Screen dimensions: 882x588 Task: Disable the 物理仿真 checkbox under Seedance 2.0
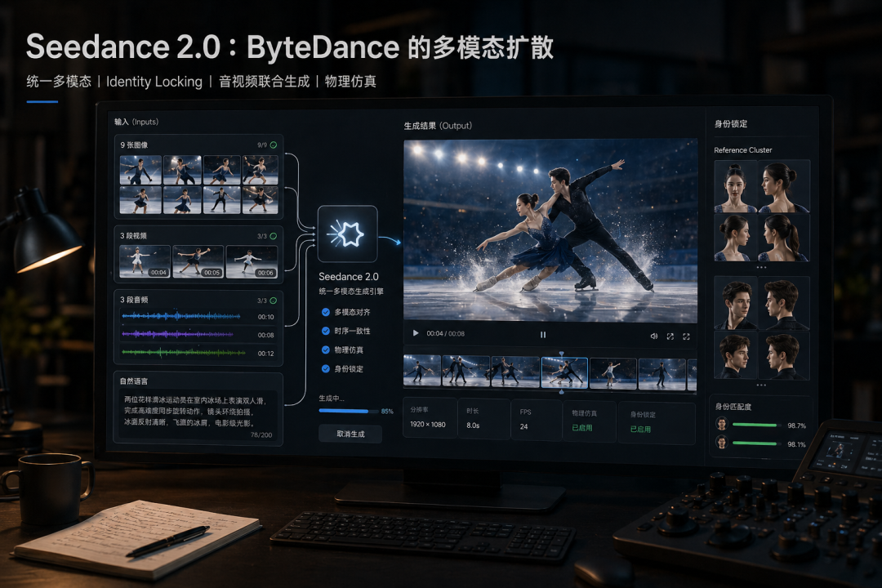tap(325, 350)
